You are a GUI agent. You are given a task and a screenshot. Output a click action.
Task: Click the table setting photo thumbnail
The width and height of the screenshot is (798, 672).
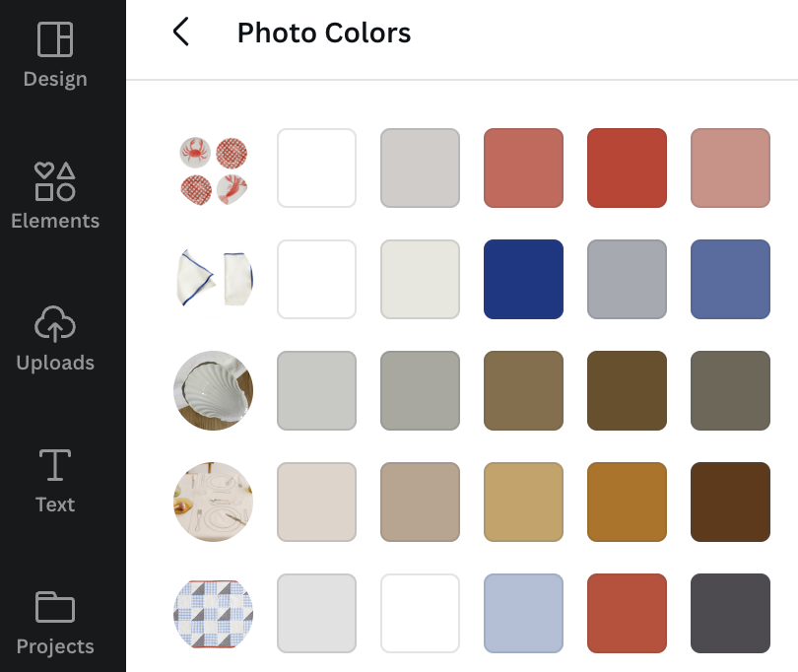tap(213, 502)
